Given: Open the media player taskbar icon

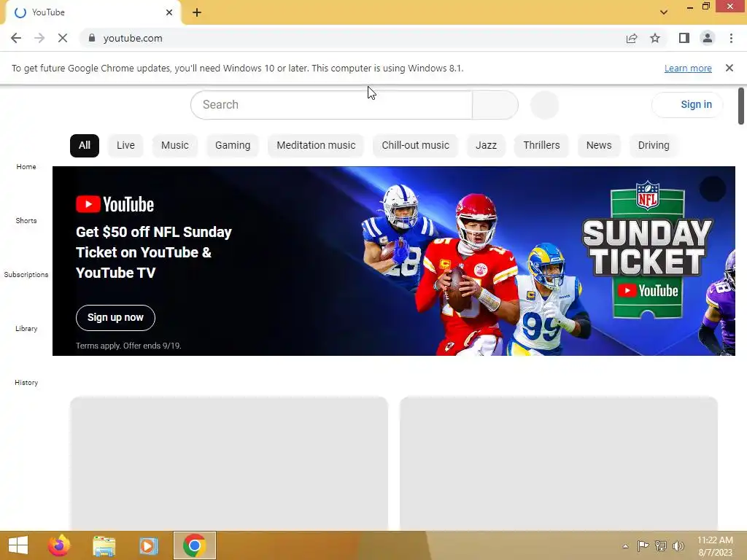Looking at the screenshot, I should (x=148, y=545).
